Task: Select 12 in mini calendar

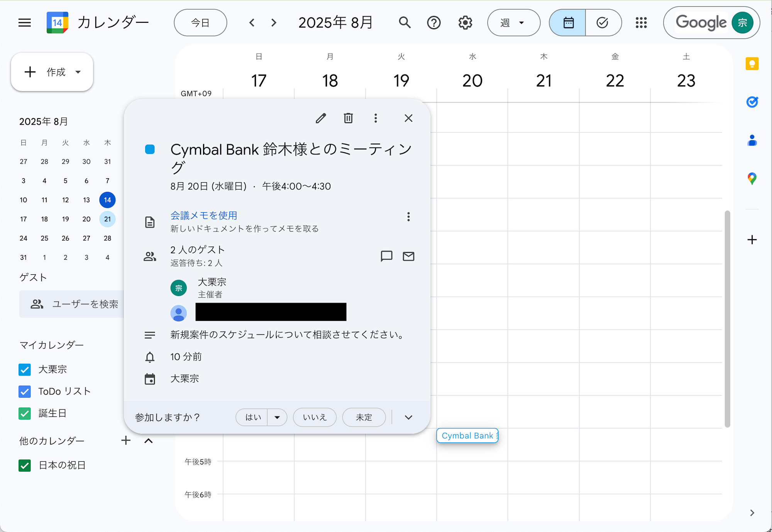Action: (x=65, y=200)
